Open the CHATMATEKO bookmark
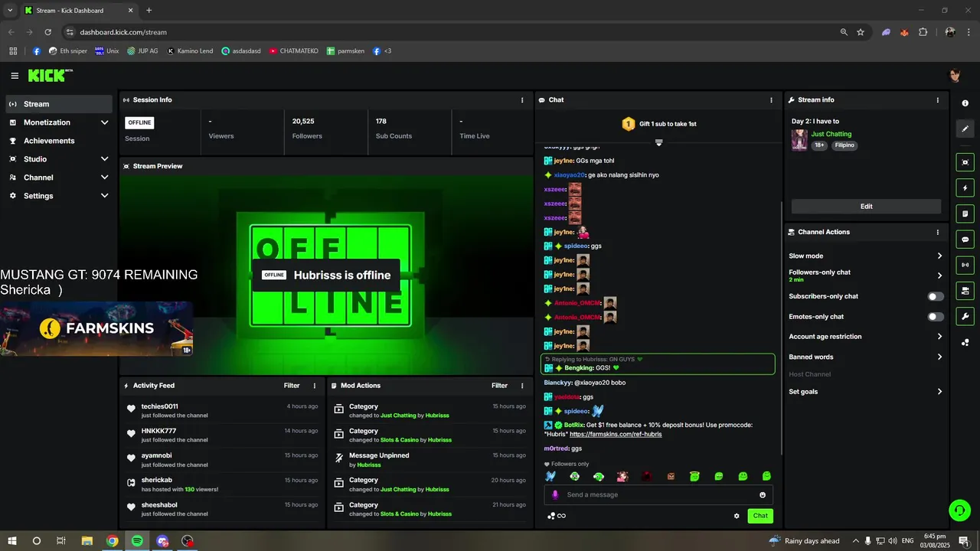Viewport: 980px width, 551px height. (294, 51)
